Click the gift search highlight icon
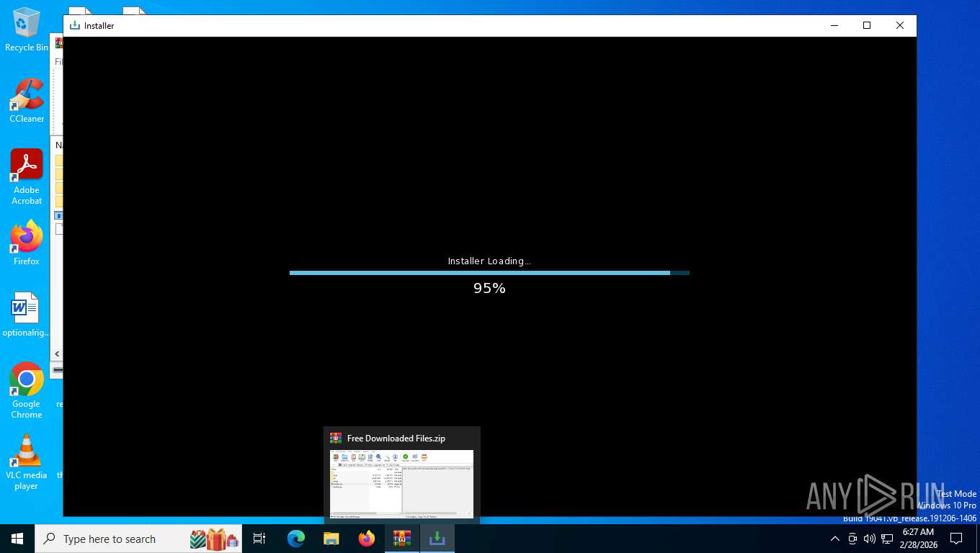Image resolution: width=980 pixels, height=553 pixels. point(214,539)
